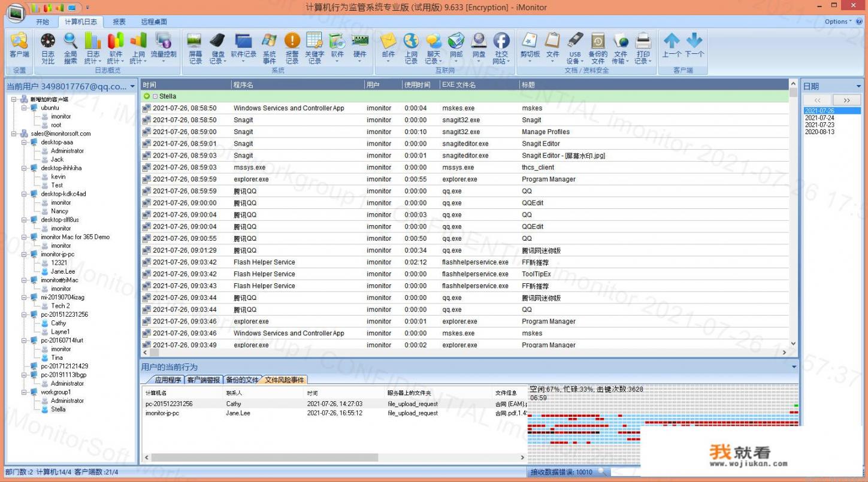
Task: Open the Options dropdown menu
Action: (x=838, y=22)
